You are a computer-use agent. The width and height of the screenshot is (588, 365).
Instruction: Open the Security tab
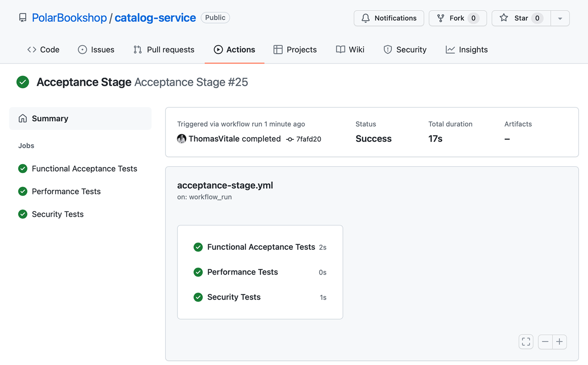tap(405, 50)
